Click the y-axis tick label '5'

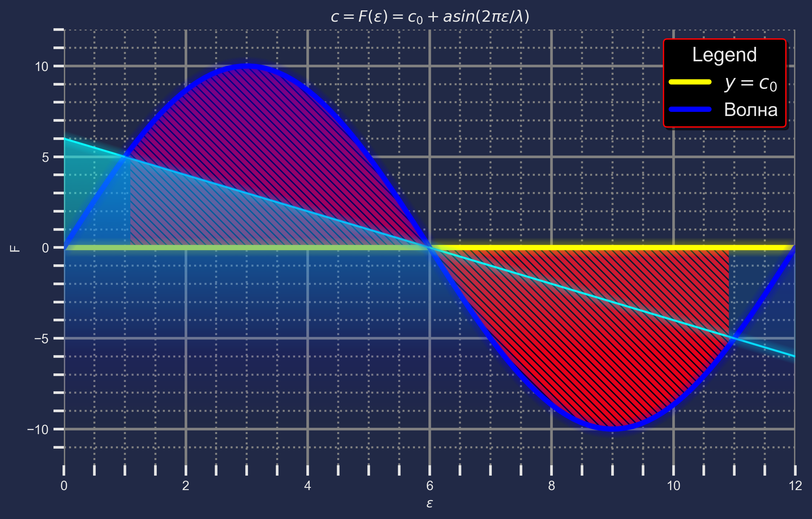(46, 157)
